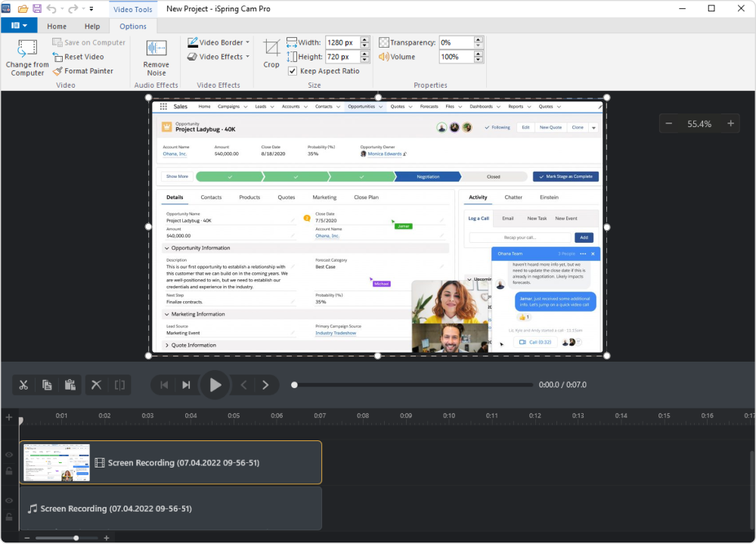Image resolution: width=756 pixels, height=544 pixels.
Task: Open the Crop tool
Action: pos(271,54)
